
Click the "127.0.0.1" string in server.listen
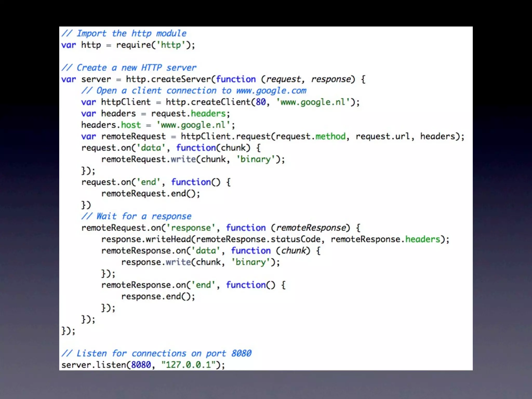tap(188, 365)
